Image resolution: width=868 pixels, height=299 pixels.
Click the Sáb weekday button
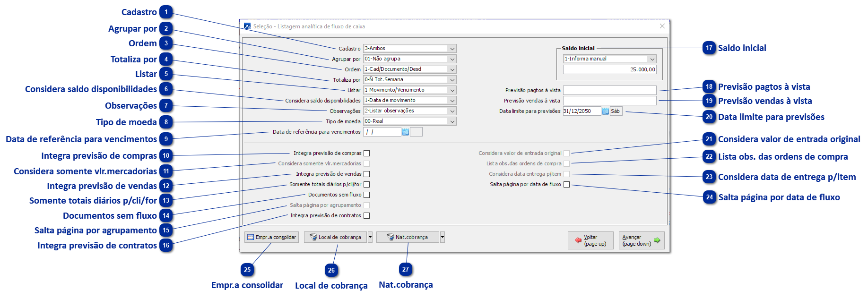[616, 111]
